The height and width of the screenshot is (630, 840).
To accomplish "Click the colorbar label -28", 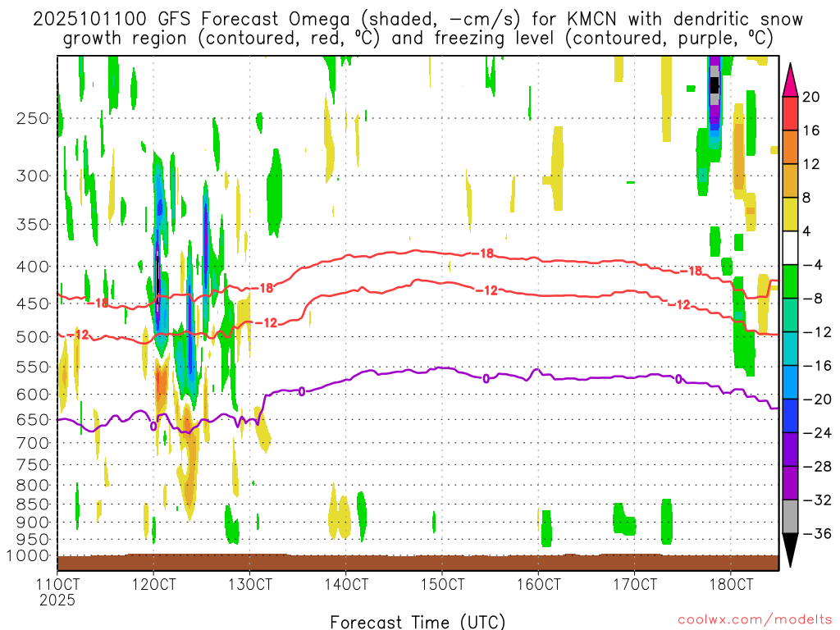I will (817, 467).
